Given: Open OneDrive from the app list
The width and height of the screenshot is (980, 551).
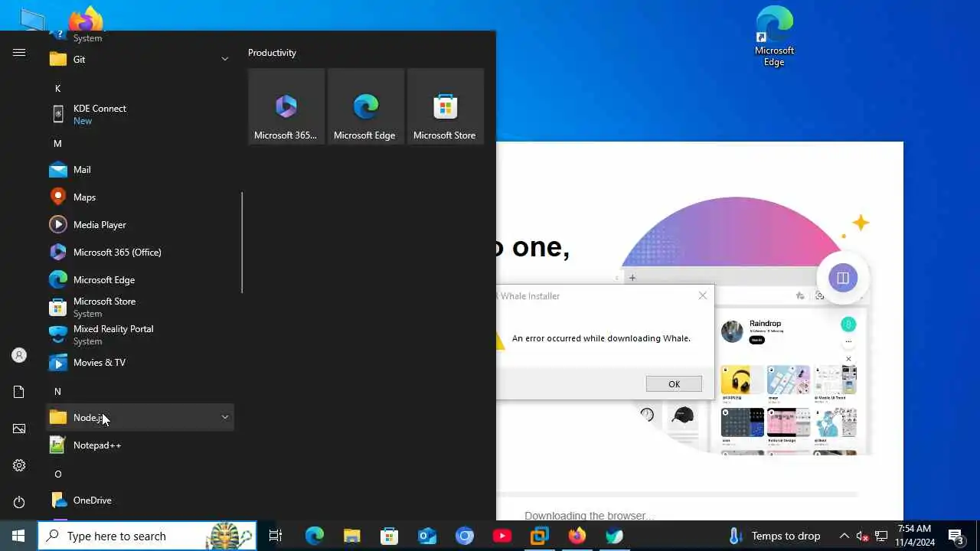Looking at the screenshot, I should pos(140,500).
